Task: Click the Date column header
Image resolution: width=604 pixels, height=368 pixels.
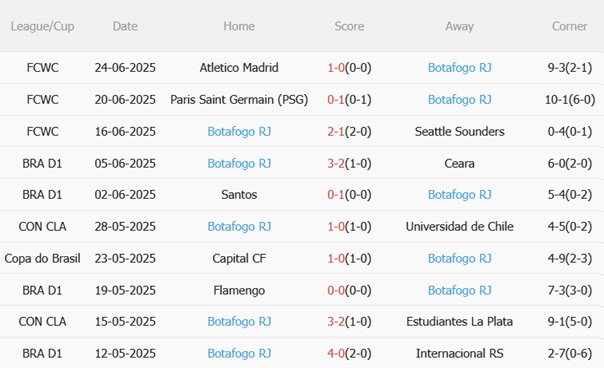Action: point(125,26)
